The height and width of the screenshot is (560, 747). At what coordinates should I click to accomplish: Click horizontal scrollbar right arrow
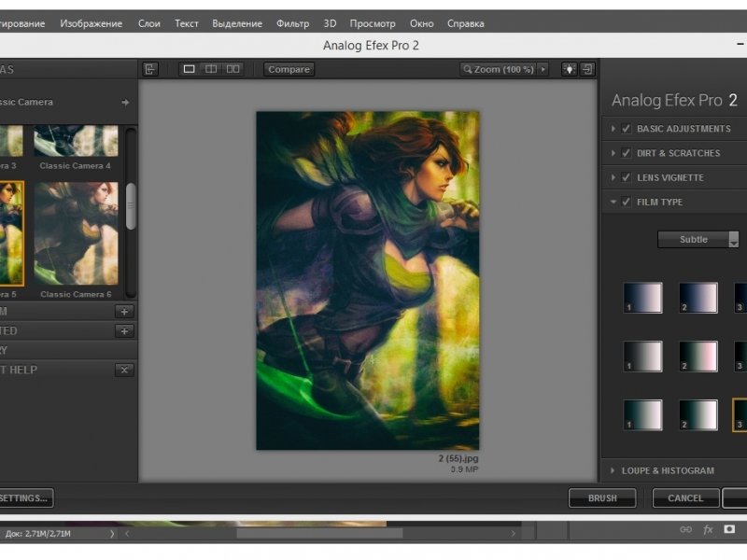click(513, 534)
